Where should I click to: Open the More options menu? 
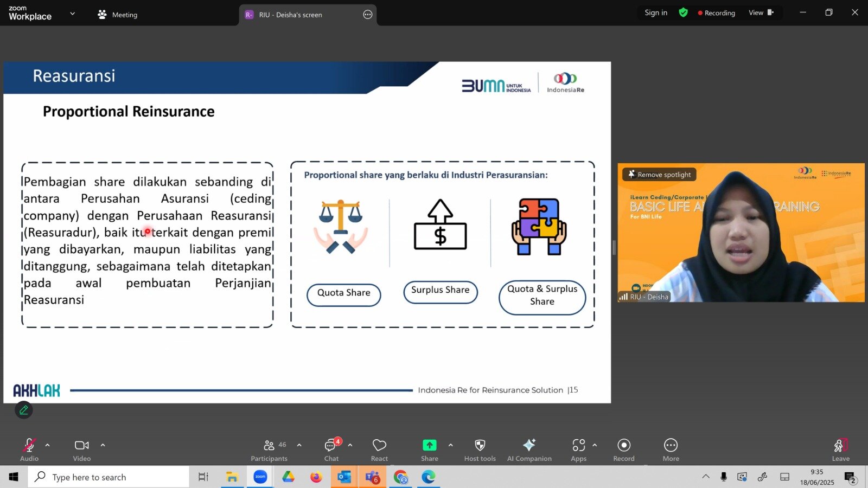(671, 450)
